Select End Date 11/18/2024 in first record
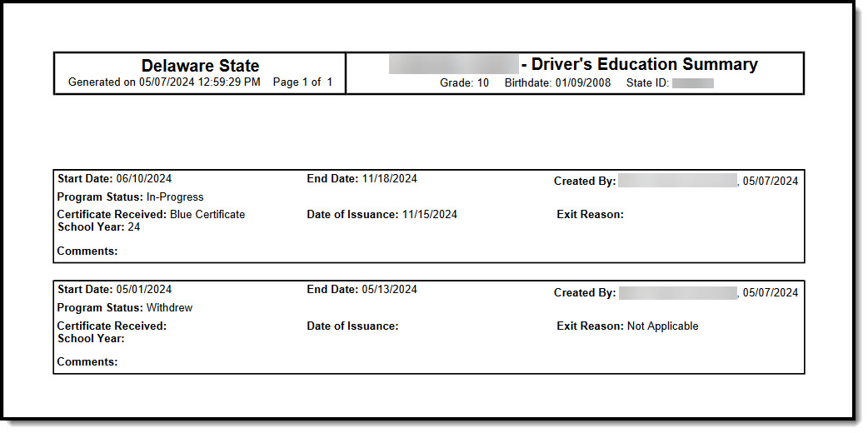Screen dimensions: 868x433 362,179
